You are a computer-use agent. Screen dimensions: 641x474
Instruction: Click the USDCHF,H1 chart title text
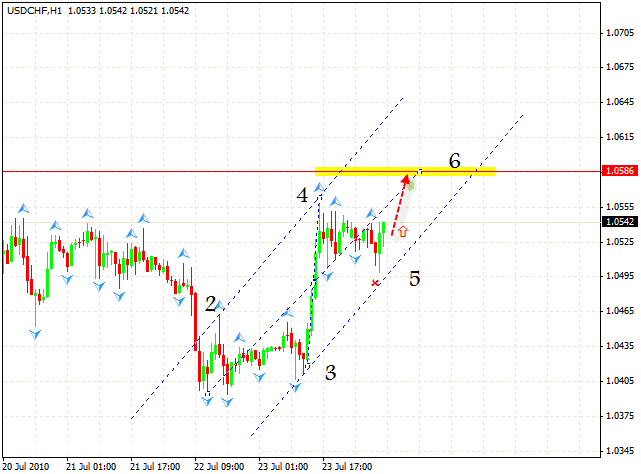click(x=34, y=11)
